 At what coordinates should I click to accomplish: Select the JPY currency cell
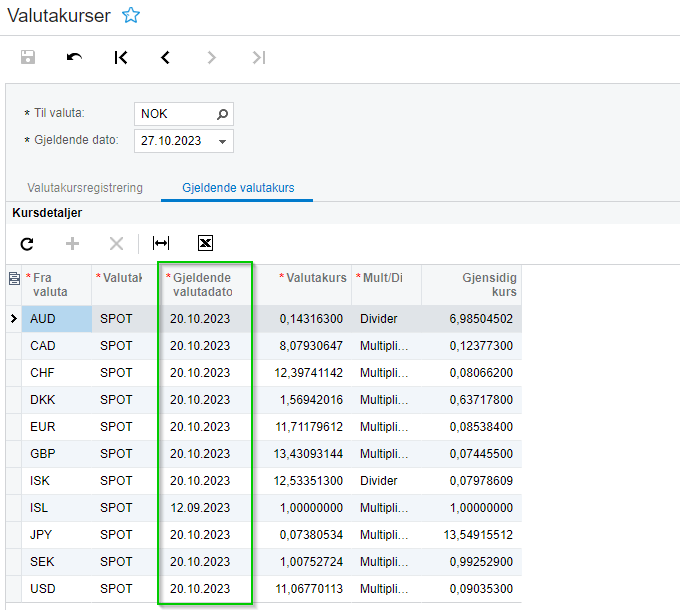pyautogui.click(x=57, y=535)
